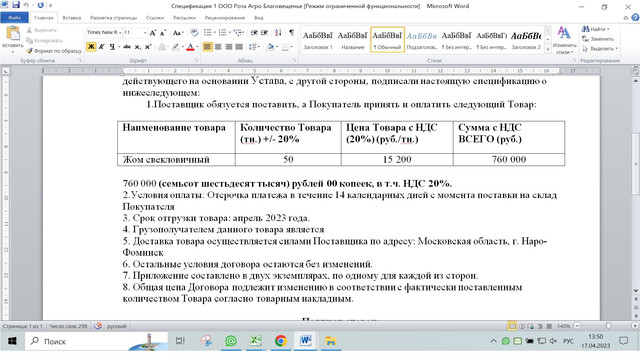Click the Format Painter brush icon
The height and width of the screenshot is (360, 640).
[x=29, y=51]
